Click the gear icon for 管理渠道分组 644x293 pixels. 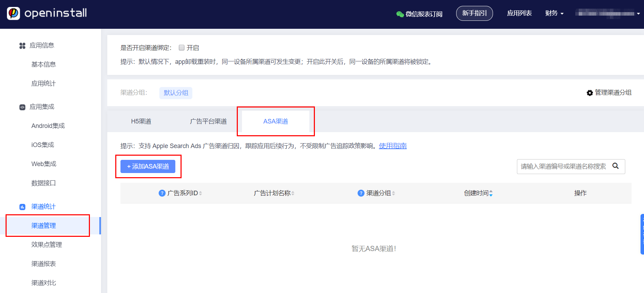[589, 93]
